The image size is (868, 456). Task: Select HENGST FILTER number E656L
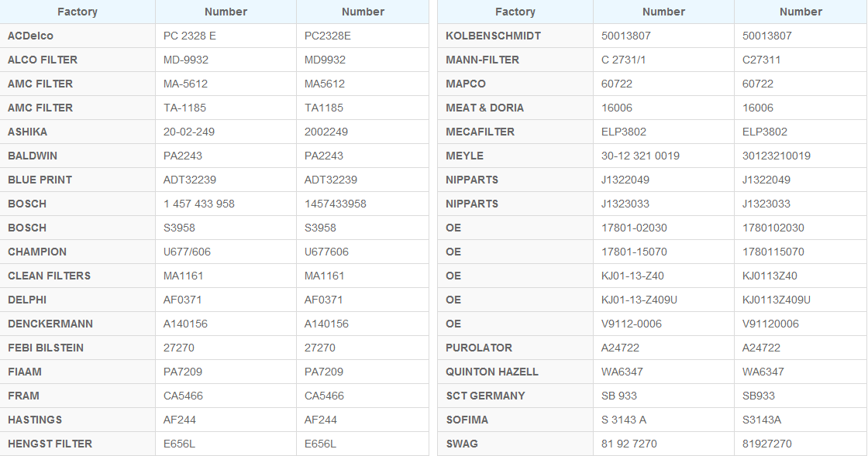point(179,444)
